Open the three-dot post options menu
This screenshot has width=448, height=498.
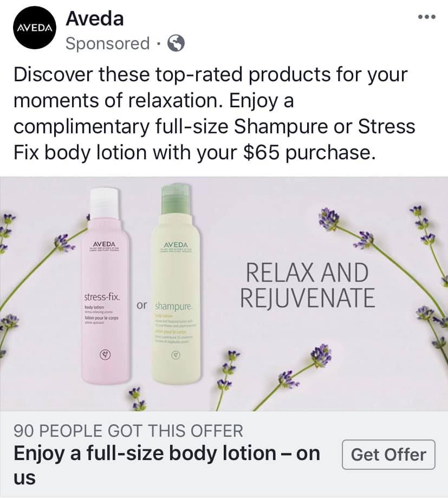[426, 17]
